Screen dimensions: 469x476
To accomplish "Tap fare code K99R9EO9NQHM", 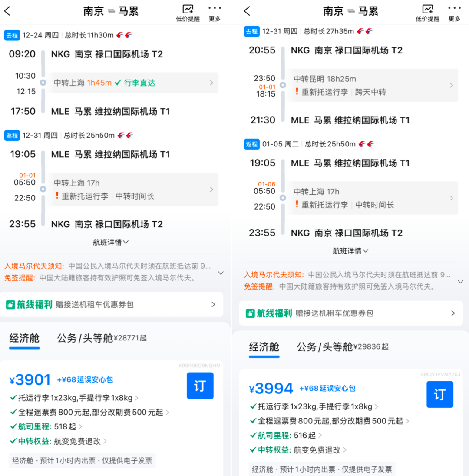I will click(x=199, y=366).
